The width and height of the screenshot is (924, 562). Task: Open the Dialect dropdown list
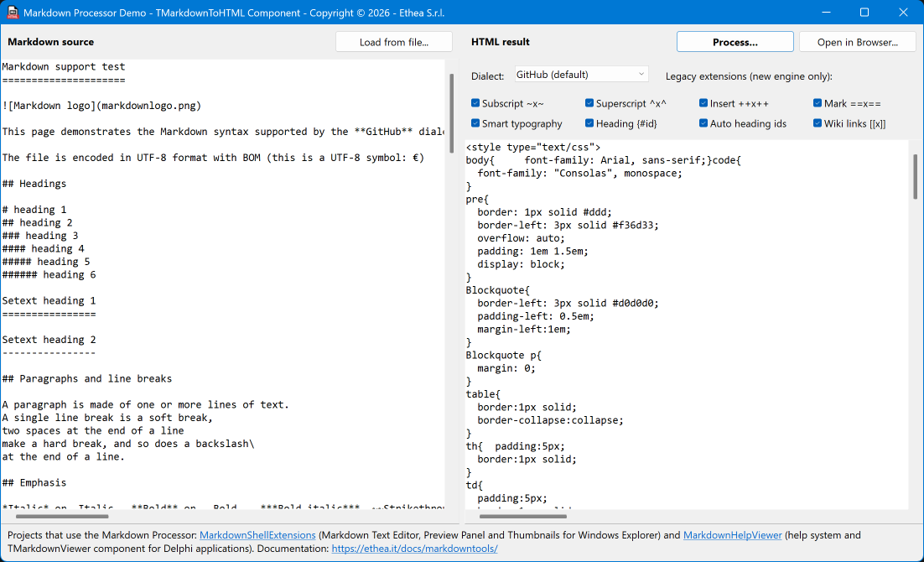click(581, 75)
